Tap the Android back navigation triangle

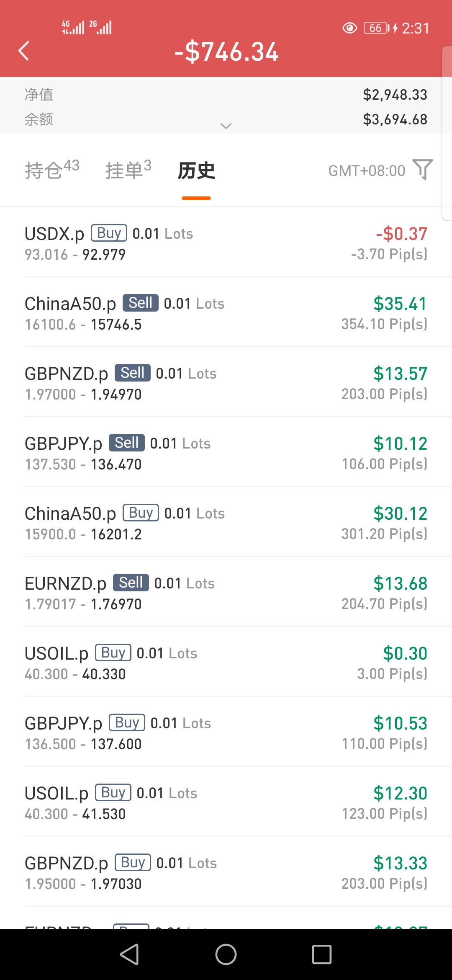pos(129,954)
